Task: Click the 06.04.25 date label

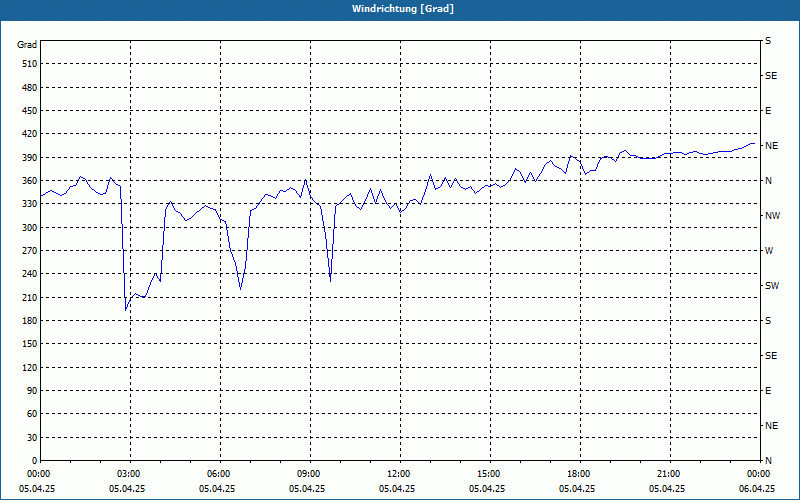Action: pos(757,488)
